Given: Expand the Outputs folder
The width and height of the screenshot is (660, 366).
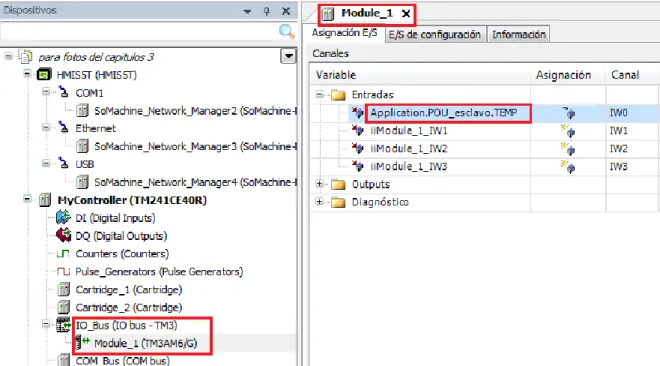Looking at the screenshot, I should pos(320,183).
